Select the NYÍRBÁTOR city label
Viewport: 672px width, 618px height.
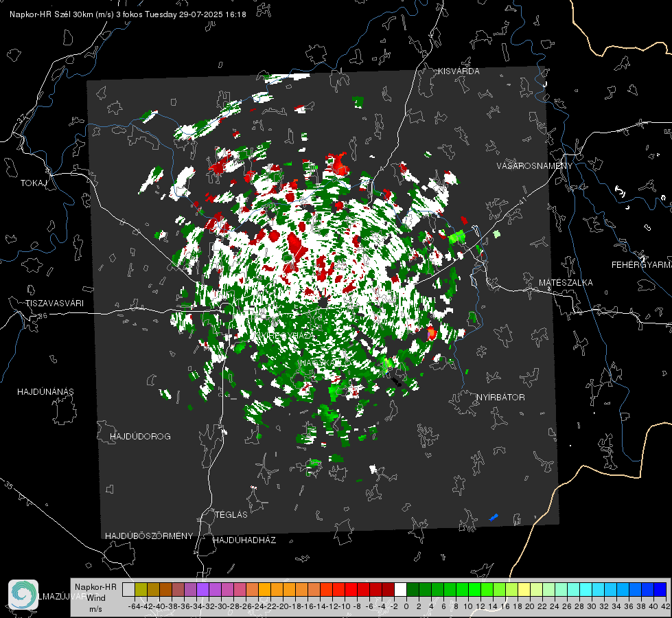click(500, 398)
